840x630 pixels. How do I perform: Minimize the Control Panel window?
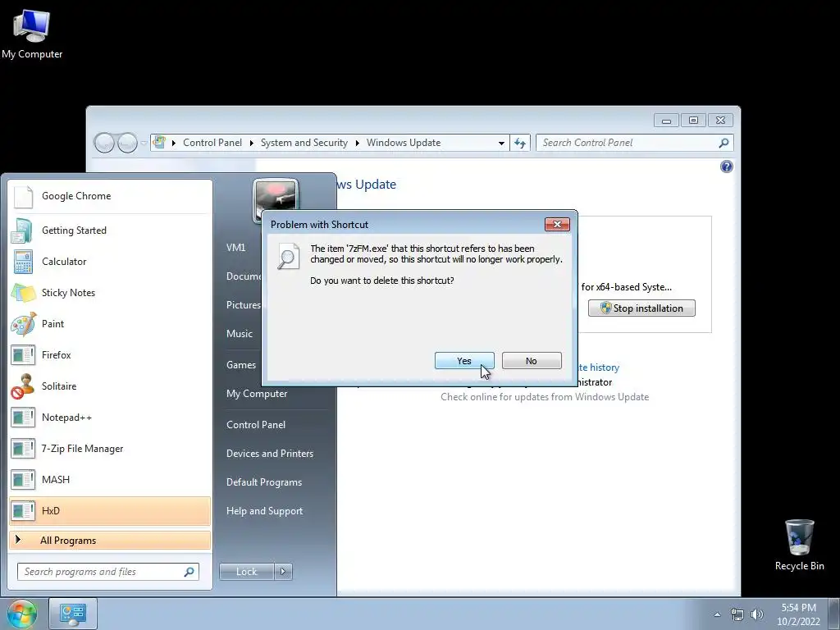point(666,120)
